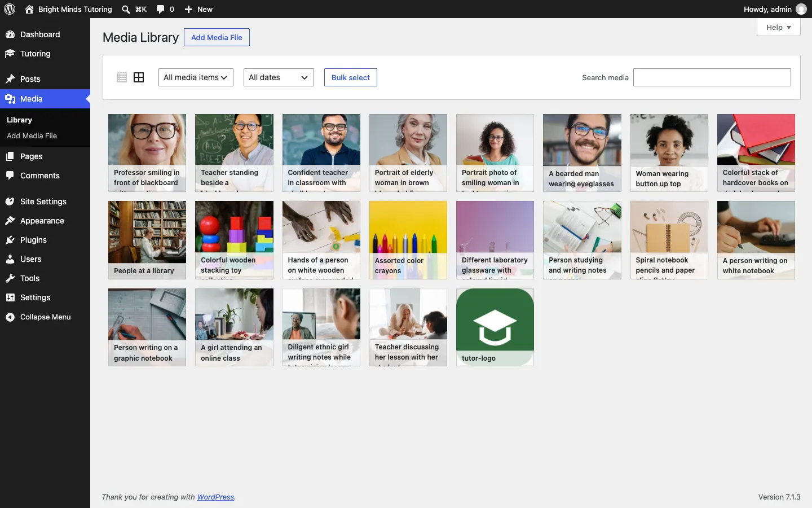Open the All dates filter dropdown
Image resolution: width=812 pixels, height=508 pixels.
[279, 77]
